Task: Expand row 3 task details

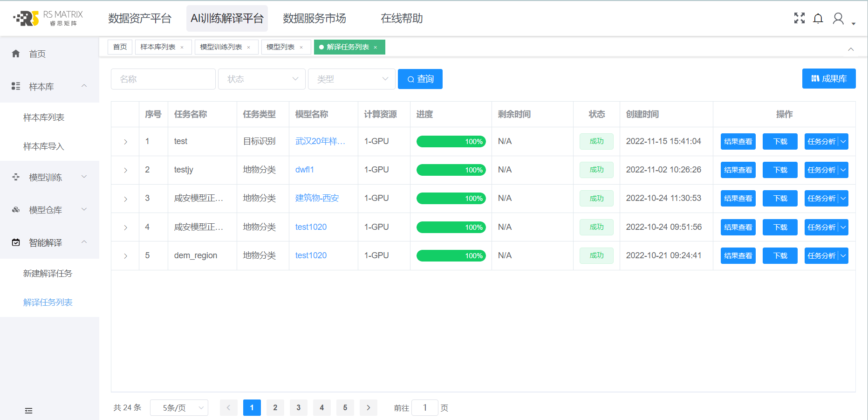Action: click(125, 199)
